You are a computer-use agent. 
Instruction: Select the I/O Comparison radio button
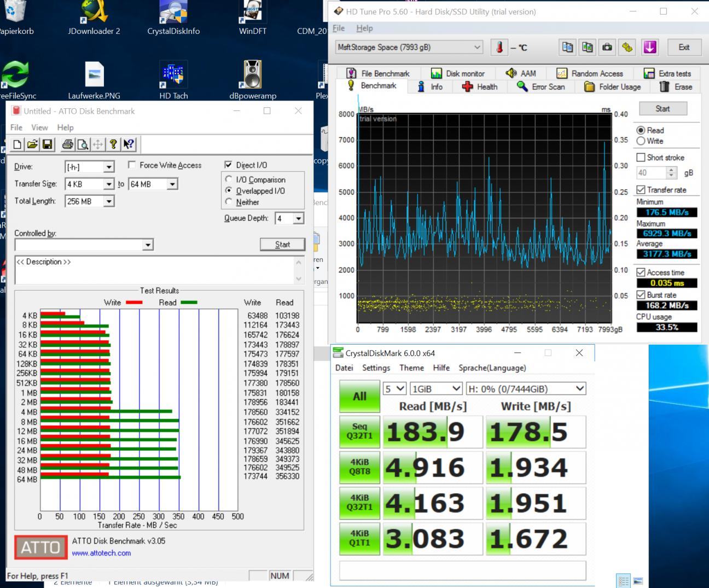[x=229, y=179]
